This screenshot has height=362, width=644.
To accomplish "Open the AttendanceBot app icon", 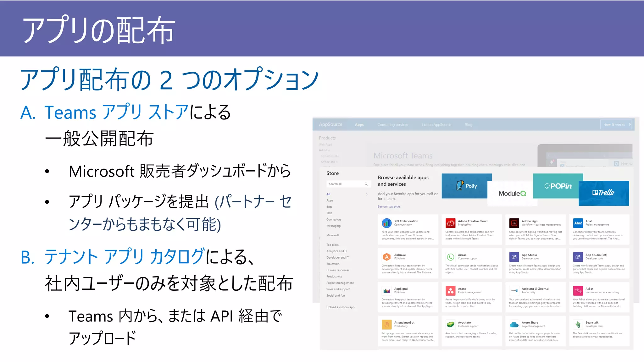I will click(x=386, y=325).
